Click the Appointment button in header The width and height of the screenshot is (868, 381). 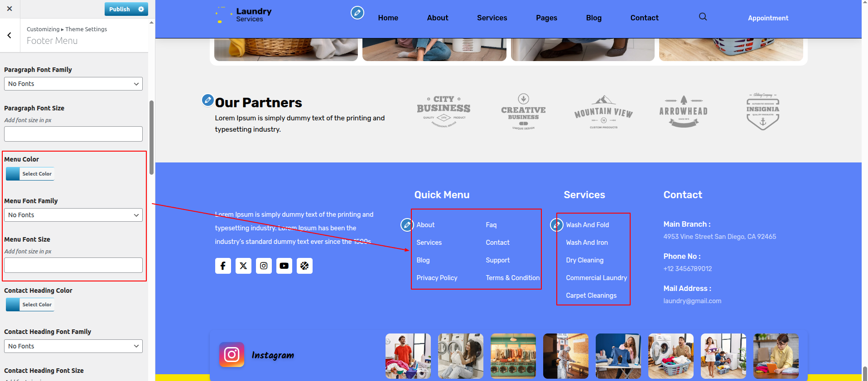[768, 18]
